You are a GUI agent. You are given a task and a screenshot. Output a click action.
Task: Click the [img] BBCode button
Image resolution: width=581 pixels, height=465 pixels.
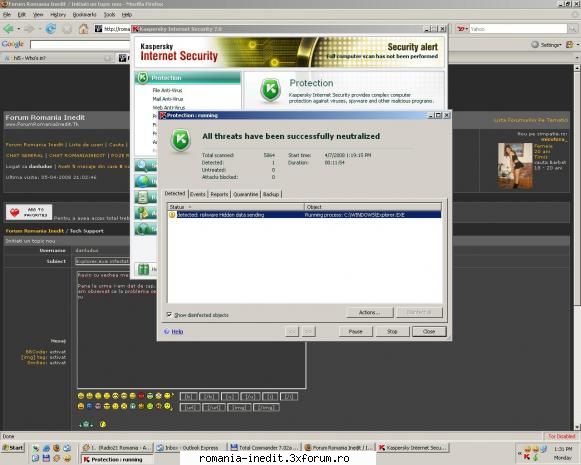click(x=239, y=408)
